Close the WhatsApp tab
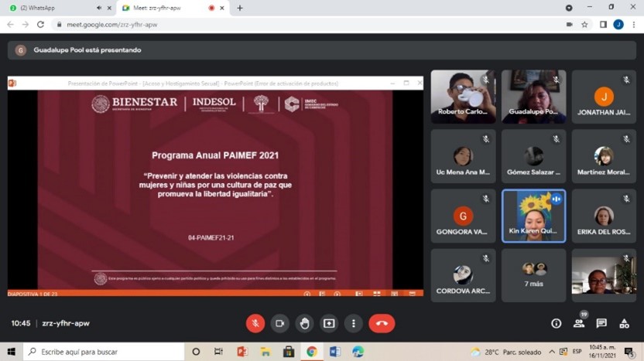The image size is (644, 361). click(109, 8)
